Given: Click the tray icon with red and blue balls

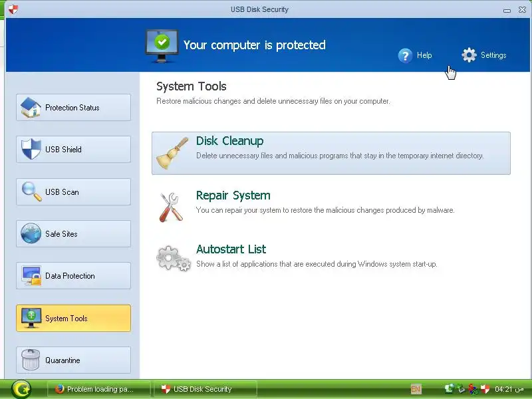Looking at the screenshot, I should pyautogui.click(x=473, y=389).
